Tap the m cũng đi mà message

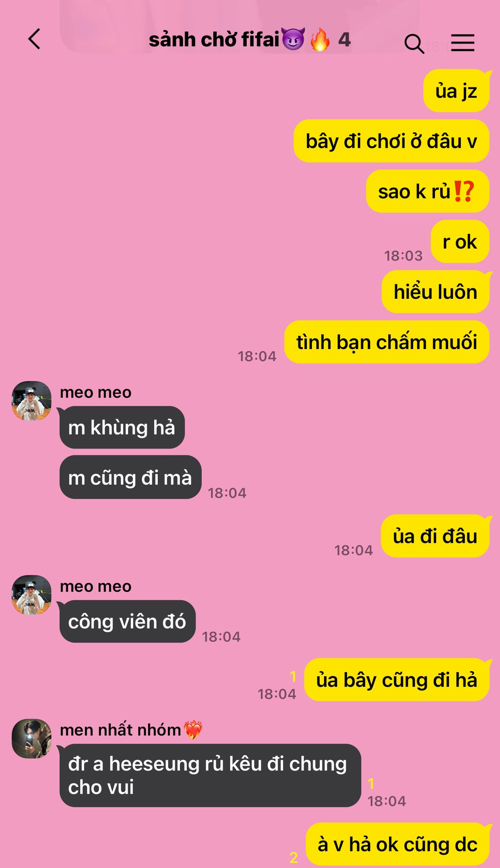130,477
